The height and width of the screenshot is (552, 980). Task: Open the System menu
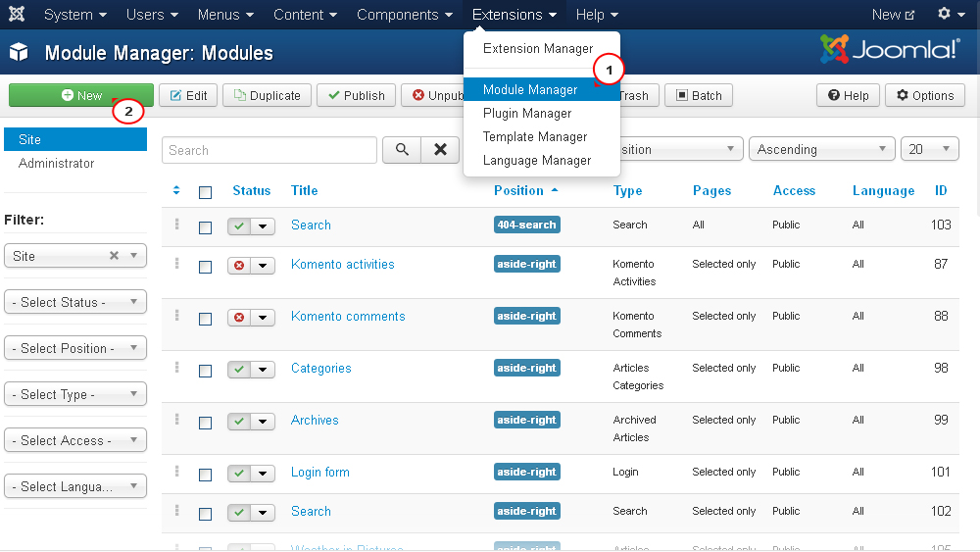pos(75,15)
